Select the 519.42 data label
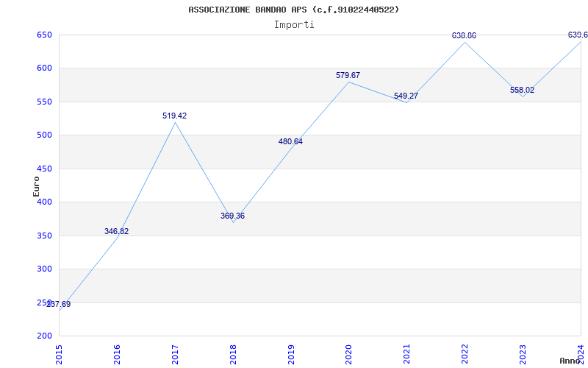The image size is (588, 368). 174,116
